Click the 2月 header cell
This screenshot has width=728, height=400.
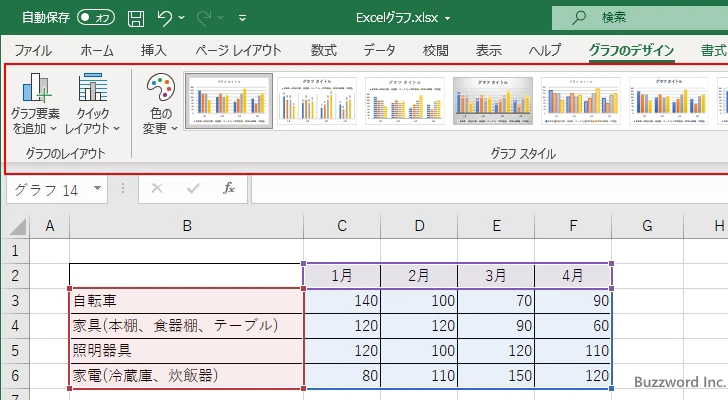point(419,276)
